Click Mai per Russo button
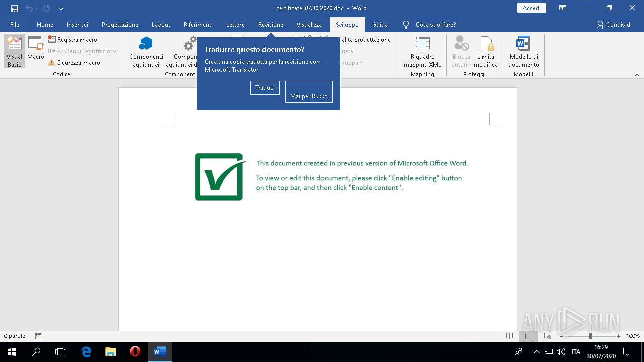 pyautogui.click(x=309, y=92)
